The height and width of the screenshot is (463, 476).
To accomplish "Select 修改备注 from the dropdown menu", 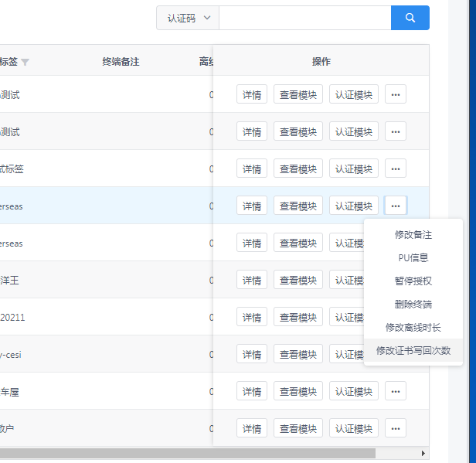I will click(x=413, y=234).
